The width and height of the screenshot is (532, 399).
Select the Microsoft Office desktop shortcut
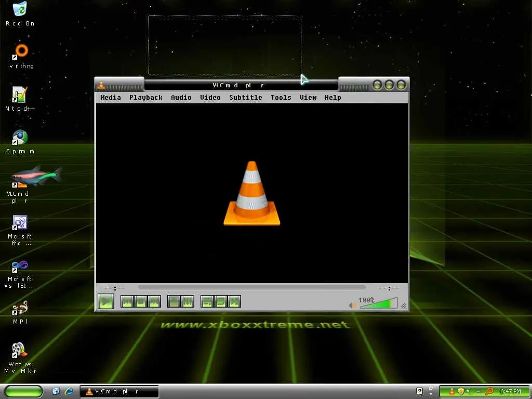click(20, 231)
